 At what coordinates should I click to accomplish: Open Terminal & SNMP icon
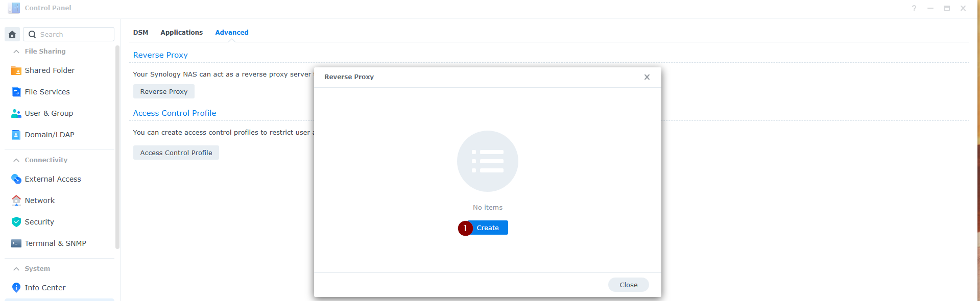pyautogui.click(x=16, y=243)
